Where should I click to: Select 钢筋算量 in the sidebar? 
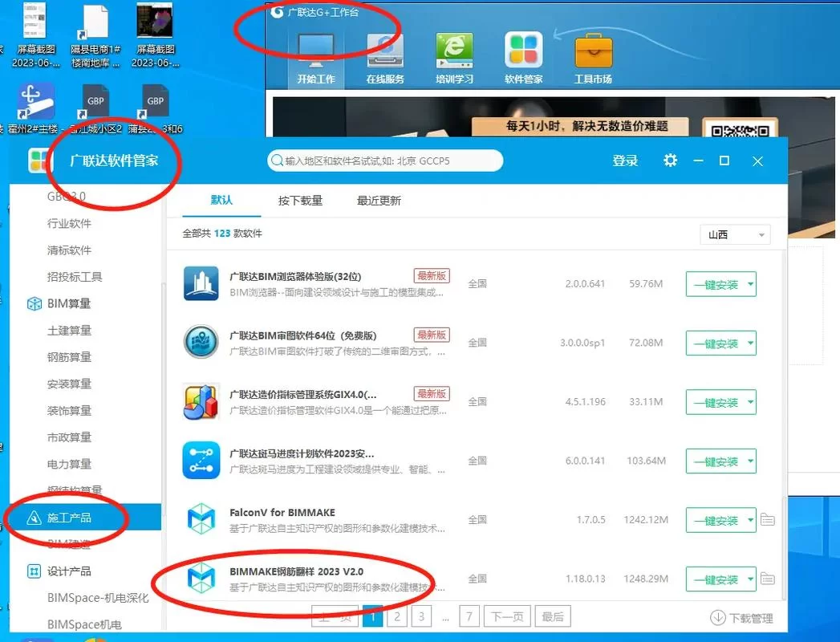69,357
